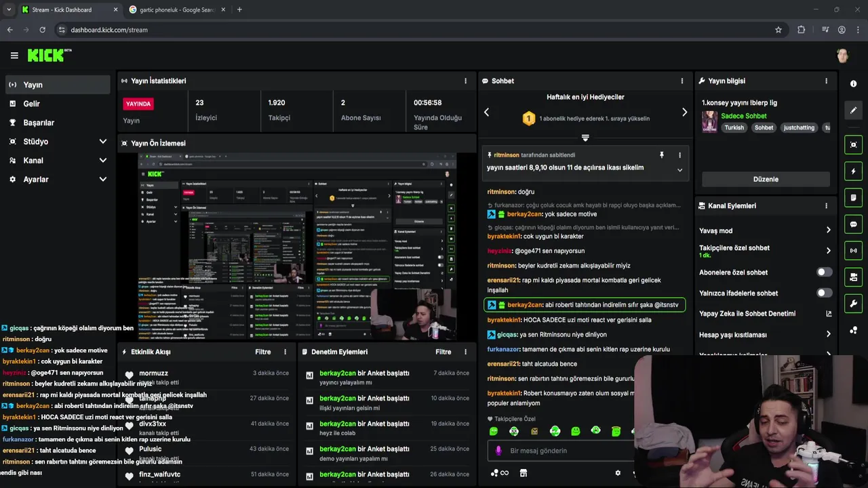Open Denetim Eylemleri panel three-dot menu
The height and width of the screenshot is (488, 868).
click(x=465, y=352)
